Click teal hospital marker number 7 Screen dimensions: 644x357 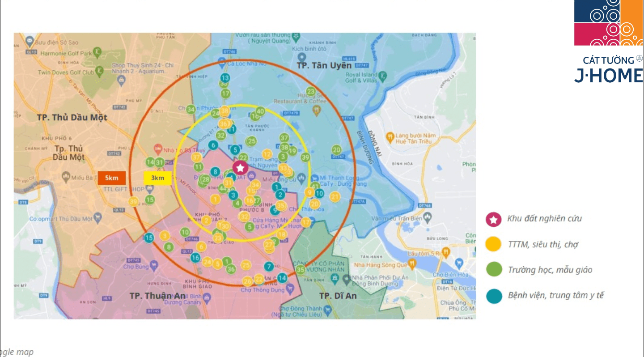[x=268, y=266]
